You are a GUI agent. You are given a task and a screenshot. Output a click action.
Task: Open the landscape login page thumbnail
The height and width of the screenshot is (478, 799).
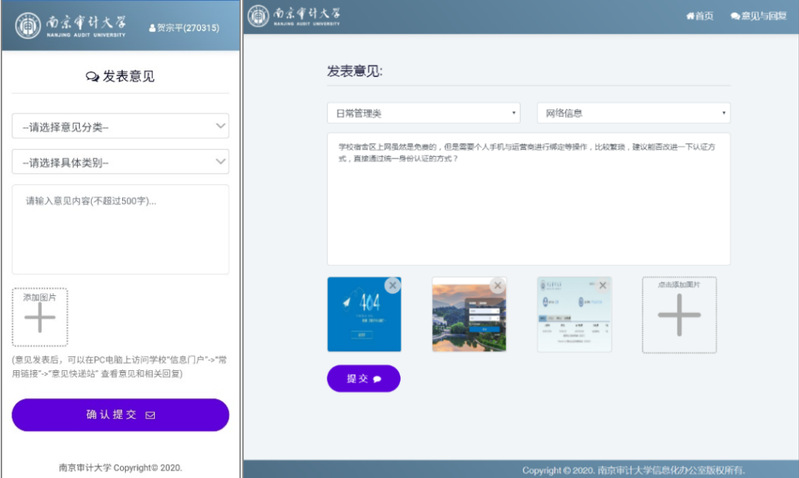(466, 320)
